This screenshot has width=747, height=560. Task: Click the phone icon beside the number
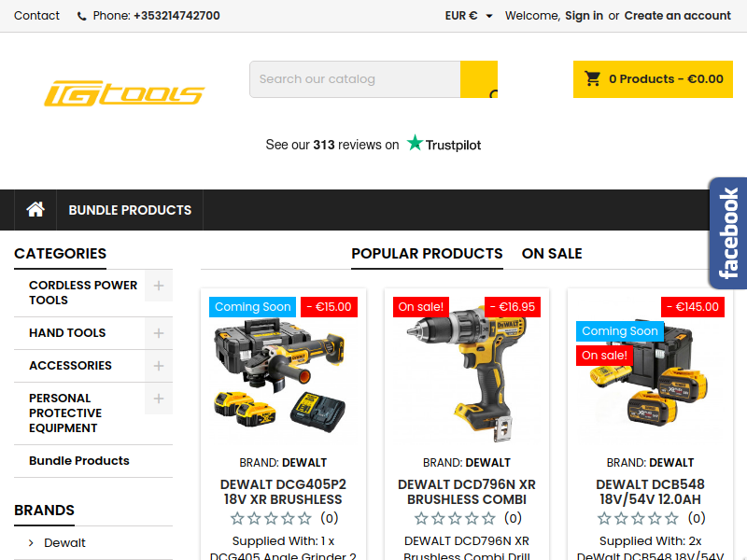point(82,16)
